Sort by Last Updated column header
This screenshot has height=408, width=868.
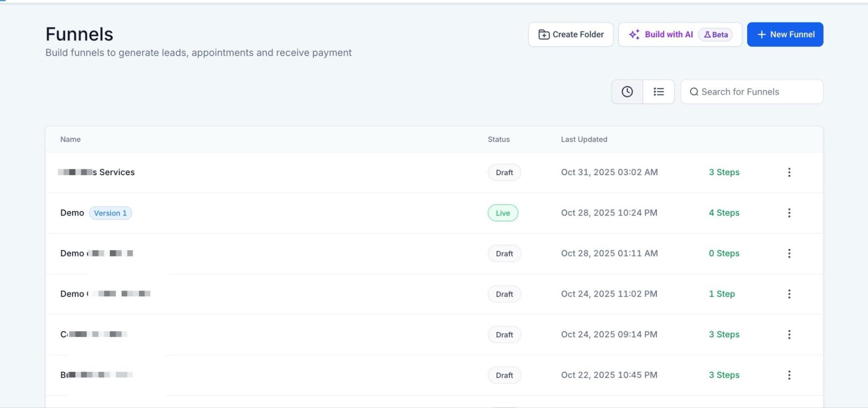[x=584, y=139]
